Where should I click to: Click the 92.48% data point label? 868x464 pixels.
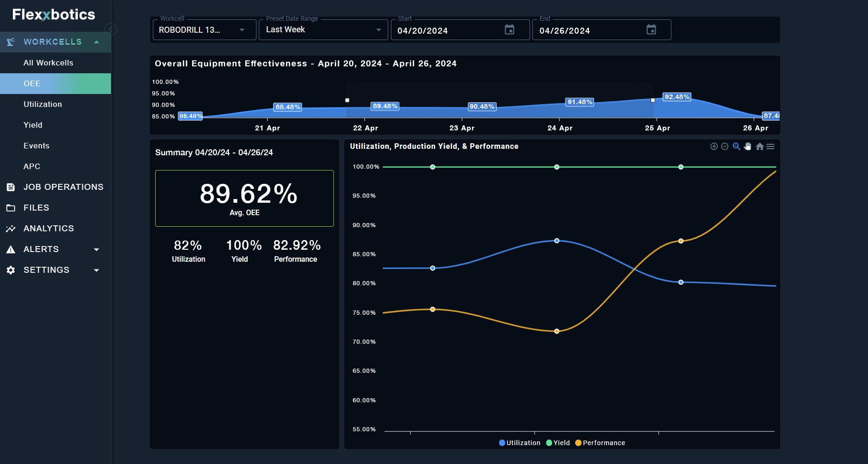(x=676, y=97)
